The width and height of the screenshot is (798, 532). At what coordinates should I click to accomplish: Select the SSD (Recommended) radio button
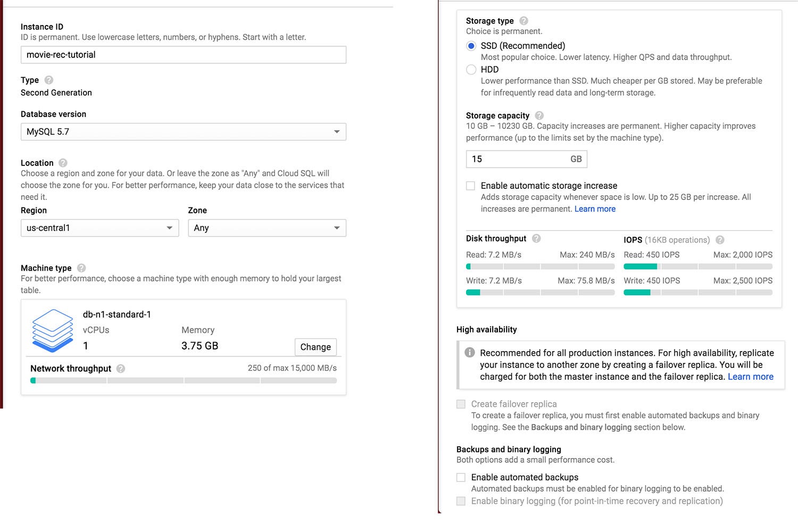click(471, 46)
